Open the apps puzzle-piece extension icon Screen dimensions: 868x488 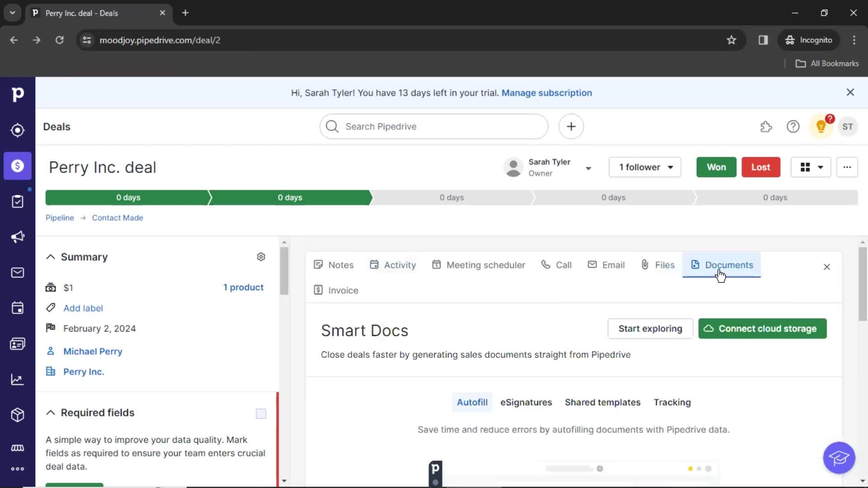point(766,127)
